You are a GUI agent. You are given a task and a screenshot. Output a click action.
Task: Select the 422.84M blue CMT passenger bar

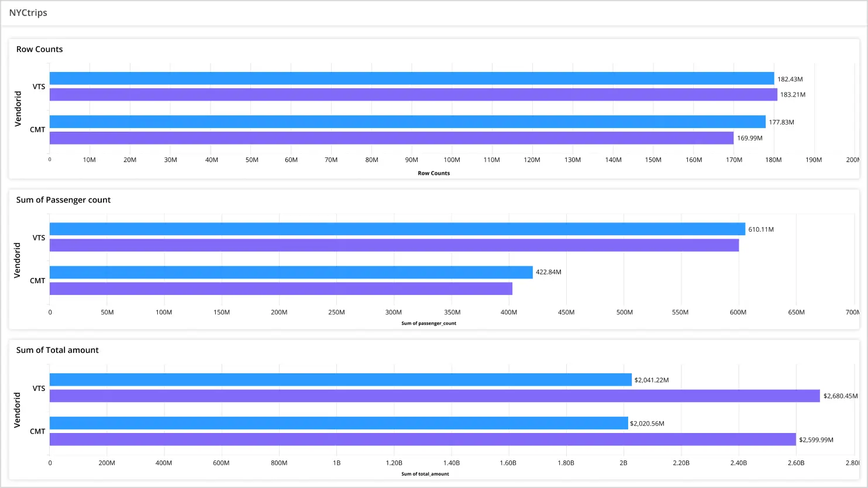(x=291, y=272)
